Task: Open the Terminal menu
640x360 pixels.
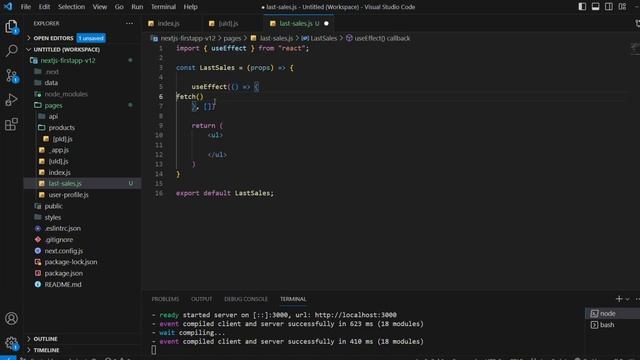Action: click(163, 7)
